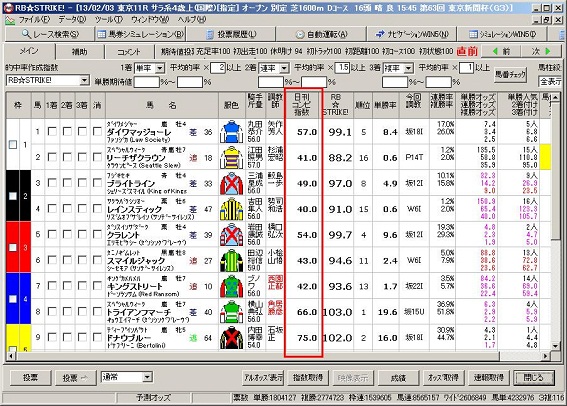This screenshot has height=406, width=567.
Task: Click the application icon in the menu bar
Action: coord(9,20)
